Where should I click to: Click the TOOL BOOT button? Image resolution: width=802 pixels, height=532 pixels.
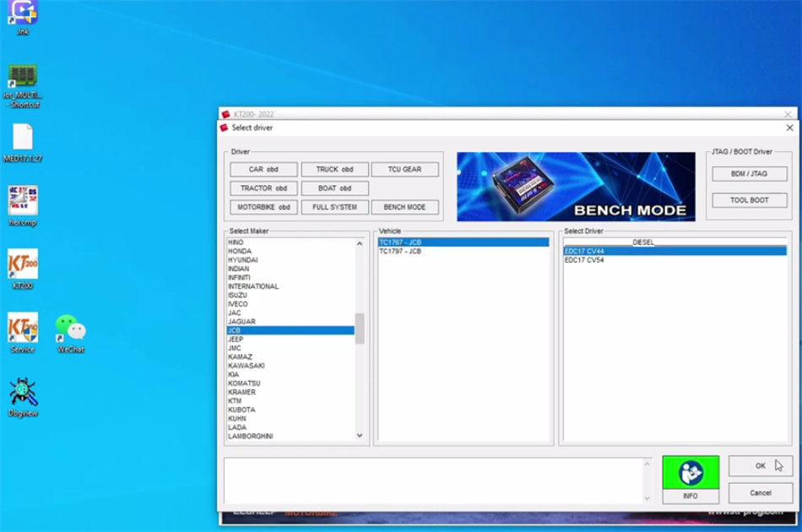pyautogui.click(x=749, y=201)
